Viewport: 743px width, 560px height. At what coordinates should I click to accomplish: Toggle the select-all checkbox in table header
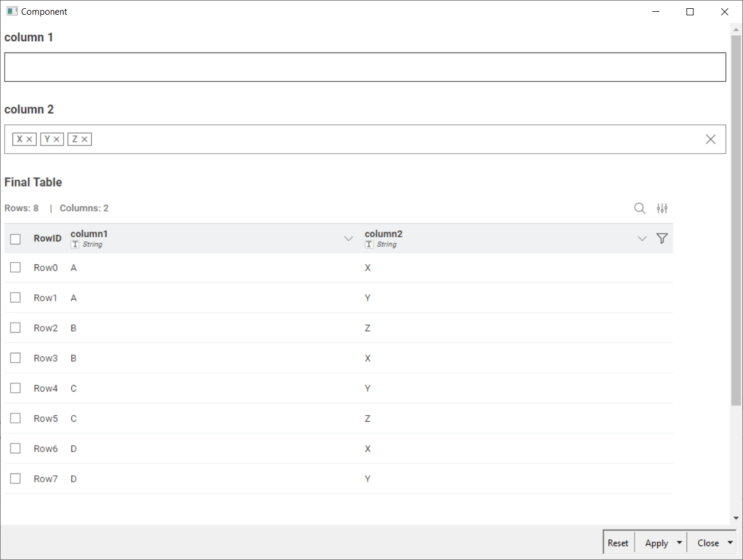coord(15,239)
